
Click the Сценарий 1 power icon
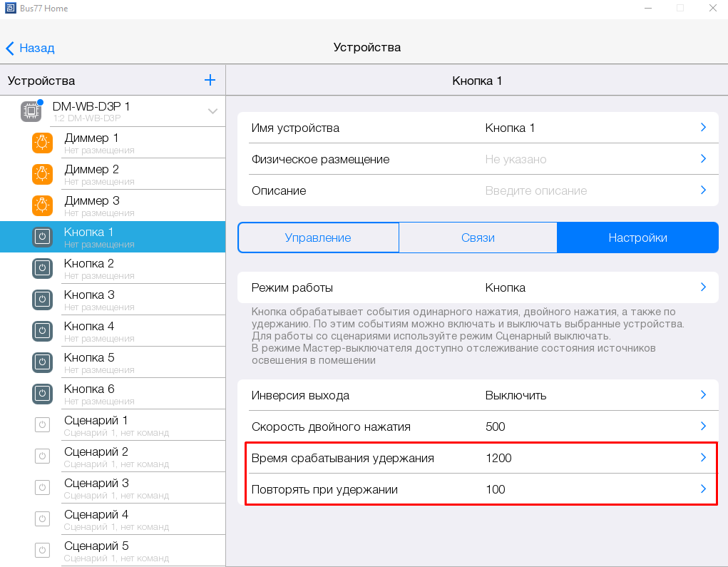coord(43,425)
